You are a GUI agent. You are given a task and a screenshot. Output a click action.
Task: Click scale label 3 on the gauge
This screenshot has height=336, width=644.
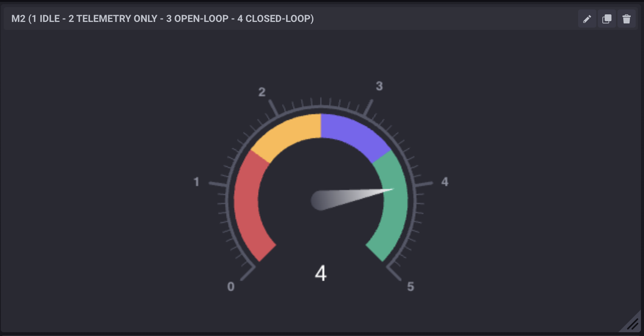379,86
